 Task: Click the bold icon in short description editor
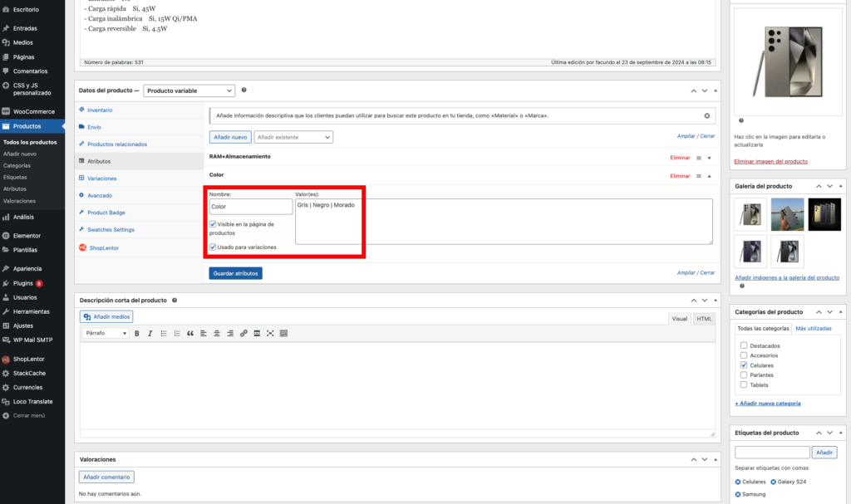click(136, 333)
